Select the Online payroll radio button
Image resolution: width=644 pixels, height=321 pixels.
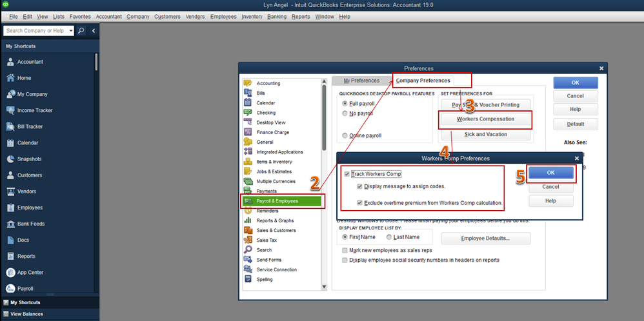pos(345,135)
